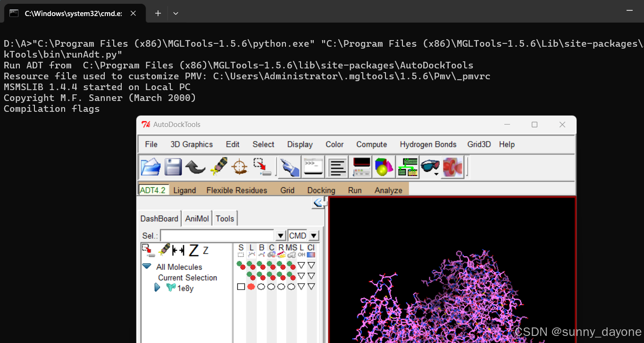Click the eraser icon in main toolbar
The width and height of the screenshot is (644, 343).
tap(218, 167)
